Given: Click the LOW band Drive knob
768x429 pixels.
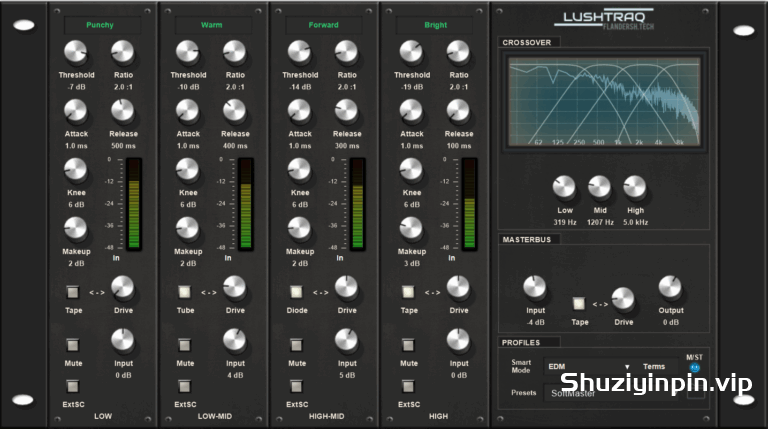Looking at the screenshot, I should 122,287.
